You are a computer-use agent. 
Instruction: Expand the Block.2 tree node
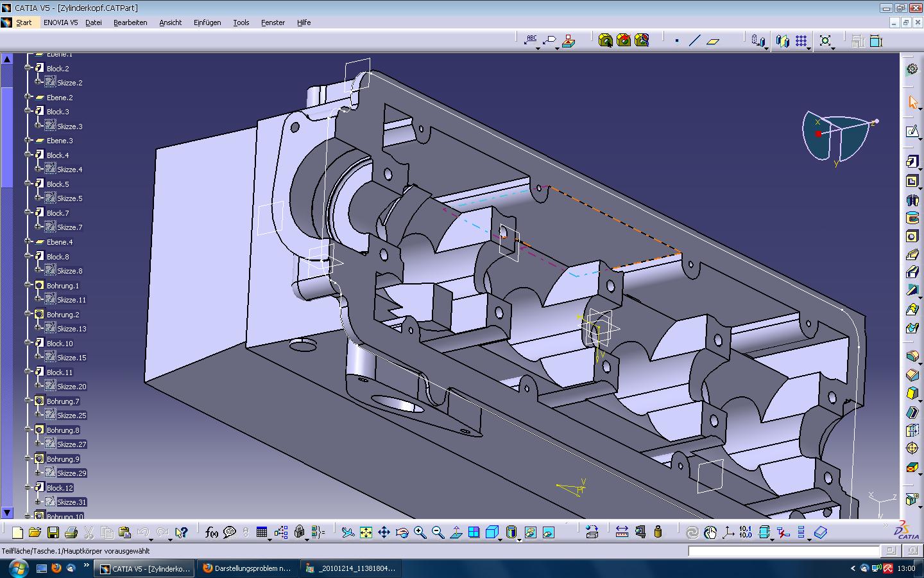click(x=28, y=68)
